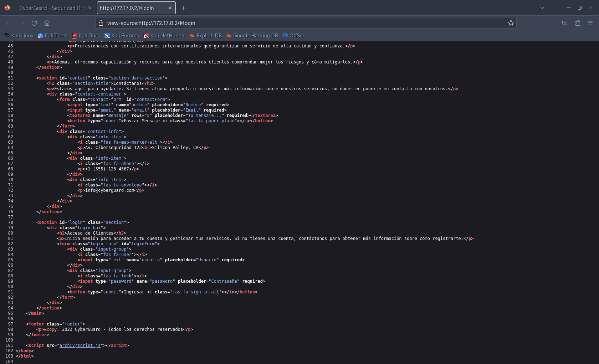Open the Save to Pocket icon
Viewport: 599px width, 364px height.
(565, 23)
